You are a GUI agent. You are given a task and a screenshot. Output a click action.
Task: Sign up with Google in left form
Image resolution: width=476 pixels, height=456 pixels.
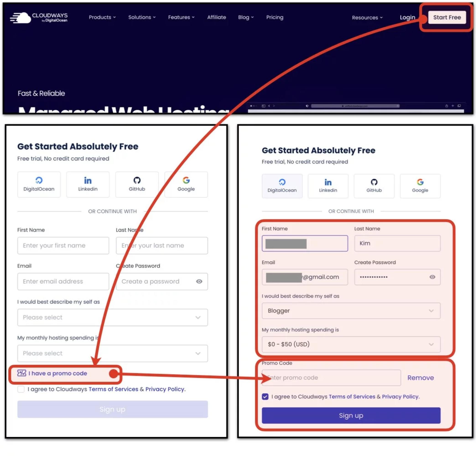pyautogui.click(x=186, y=184)
